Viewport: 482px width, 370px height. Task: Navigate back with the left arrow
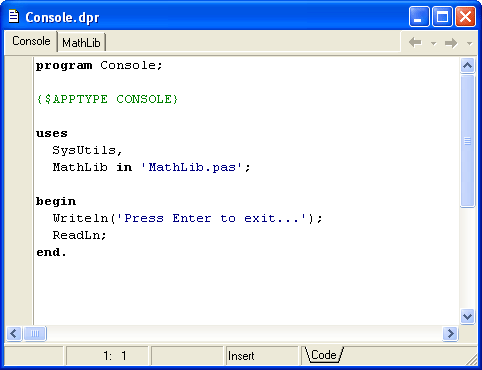pos(415,42)
